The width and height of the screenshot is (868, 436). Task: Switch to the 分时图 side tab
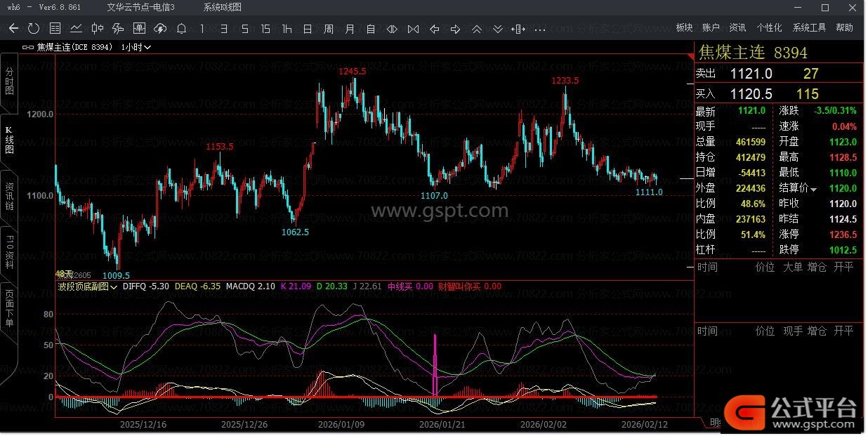point(9,82)
